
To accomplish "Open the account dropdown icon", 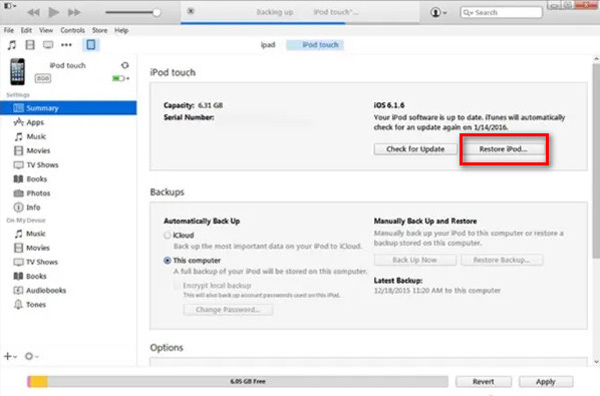I will [x=439, y=12].
